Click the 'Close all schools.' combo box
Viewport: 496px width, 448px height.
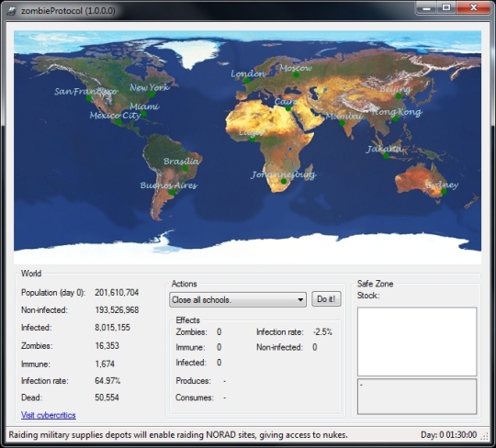[238, 299]
